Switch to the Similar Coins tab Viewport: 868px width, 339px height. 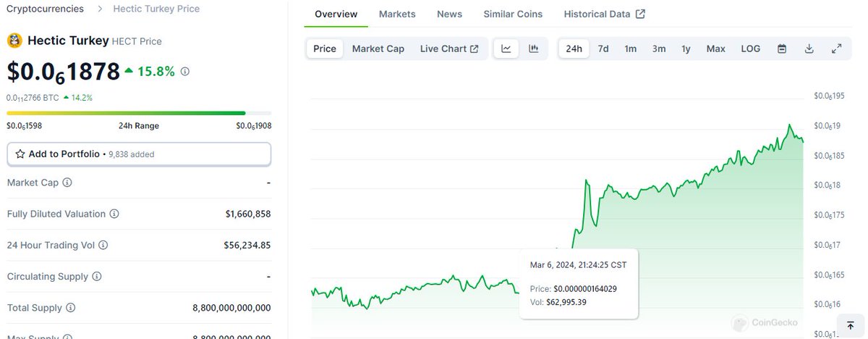point(514,14)
